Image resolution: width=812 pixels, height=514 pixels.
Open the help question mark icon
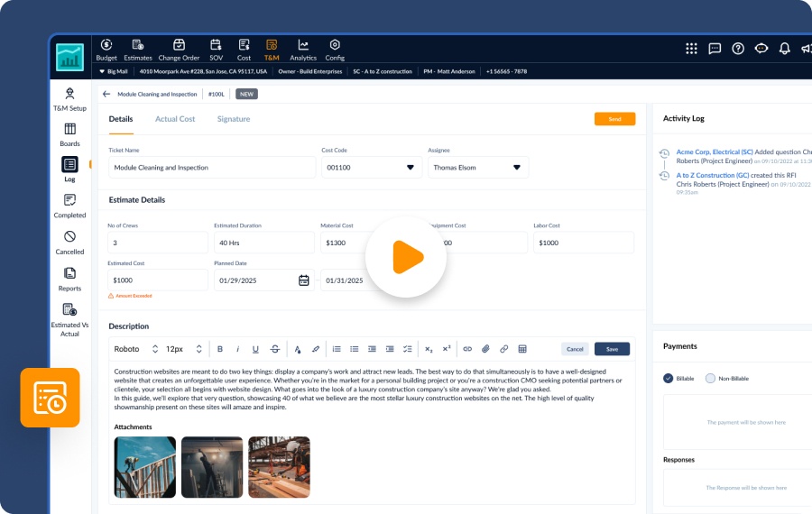(738, 49)
